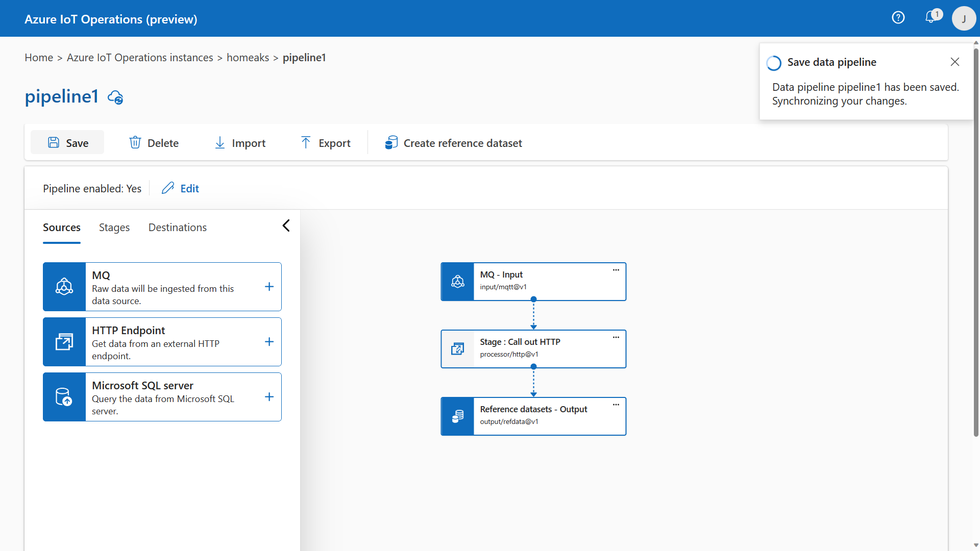Viewport: 980px width, 551px height.
Task: Click the Microsoft SQL server card title
Action: click(x=142, y=386)
